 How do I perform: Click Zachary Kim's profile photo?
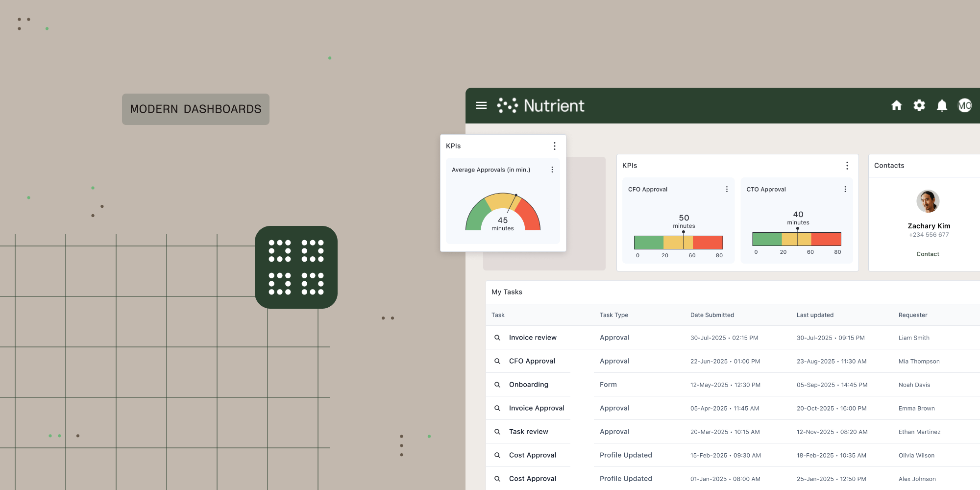(928, 201)
